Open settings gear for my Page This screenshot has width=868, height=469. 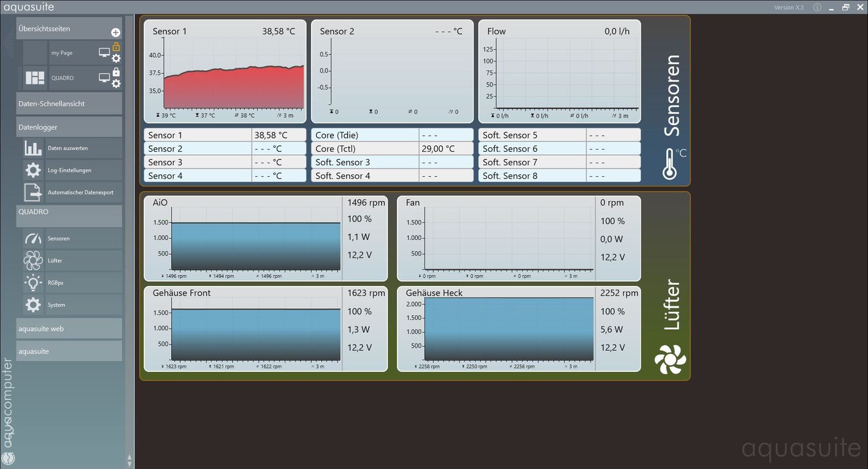pos(116,58)
